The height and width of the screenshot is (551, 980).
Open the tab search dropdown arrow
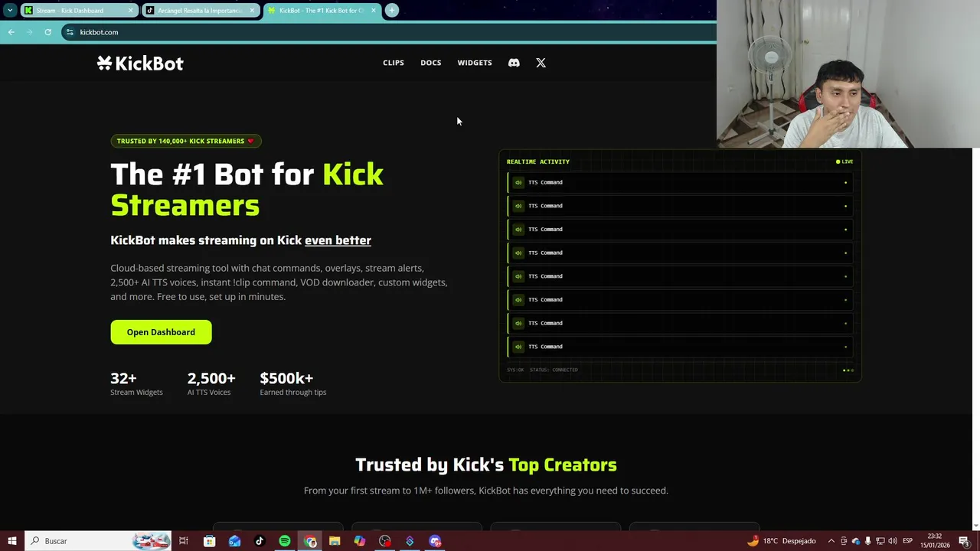click(x=10, y=10)
